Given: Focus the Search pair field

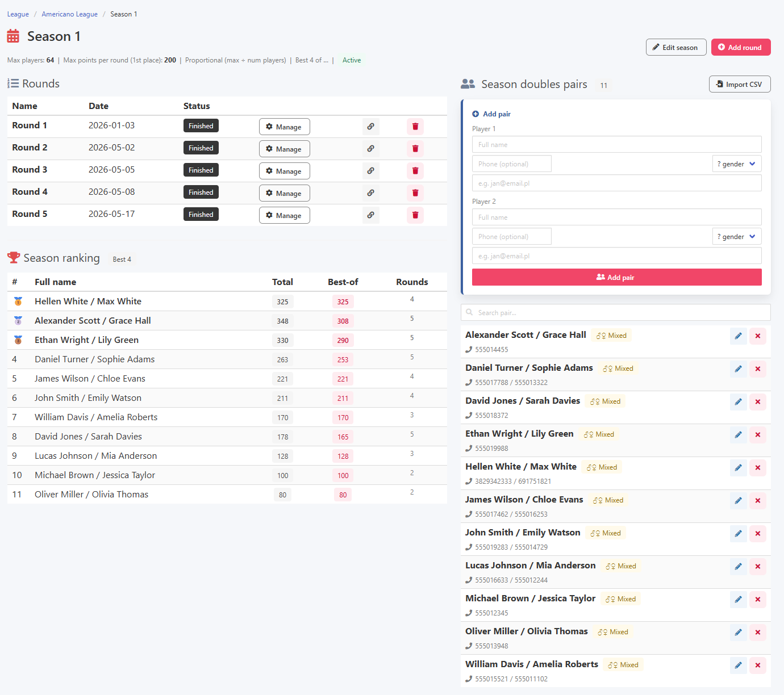Looking at the screenshot, I should click(x=616, y=312).
